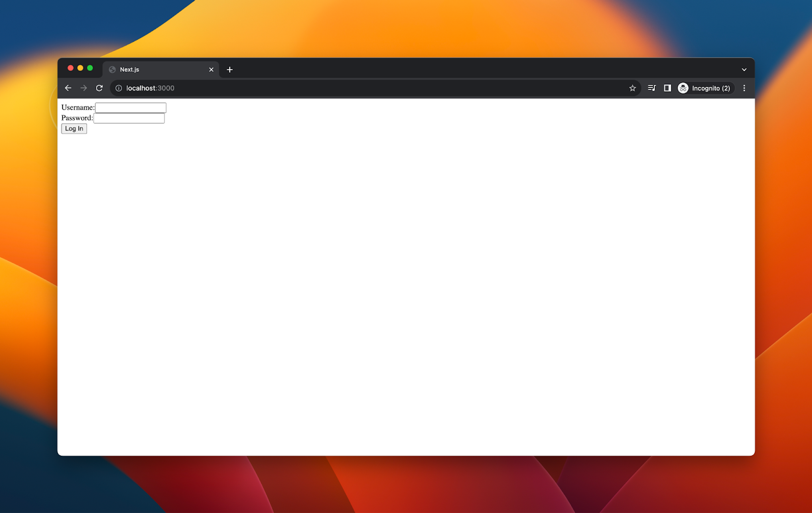812x513 pixels.
Task: View site information icon in address bar
Action: coord(119,88)
